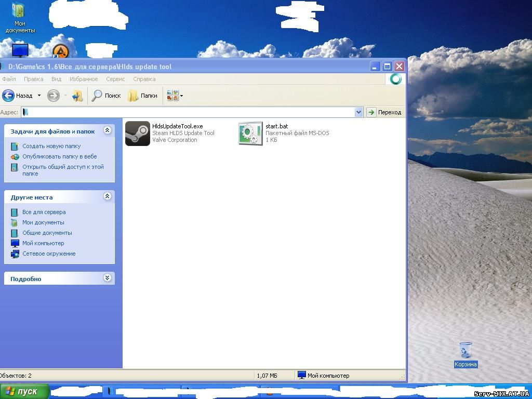Expand the Подробно details panel
The width and height of the screenshot is (532, 399).
pos(107,278)
